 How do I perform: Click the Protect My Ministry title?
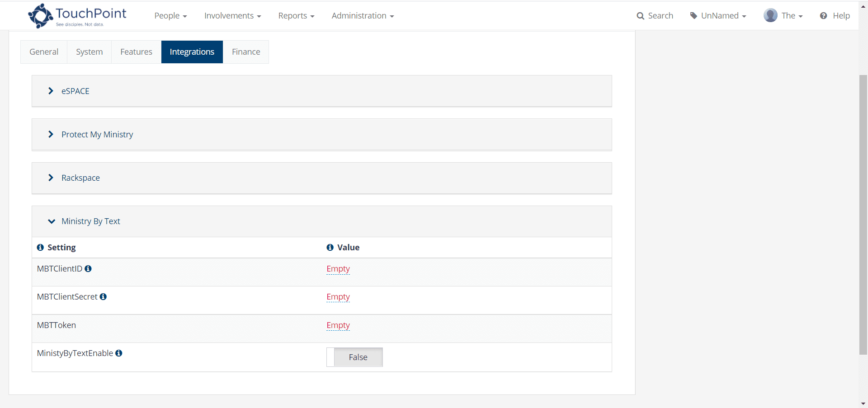[x=97, y=135]
